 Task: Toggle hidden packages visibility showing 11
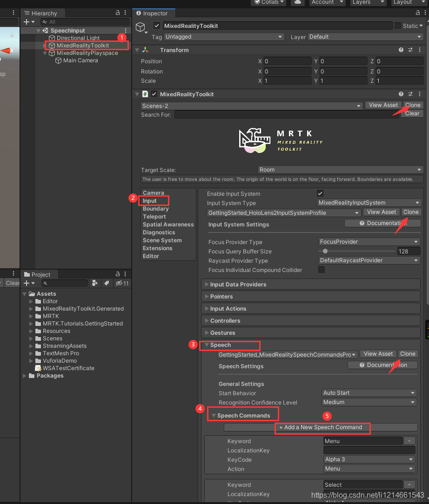[122, 283]
